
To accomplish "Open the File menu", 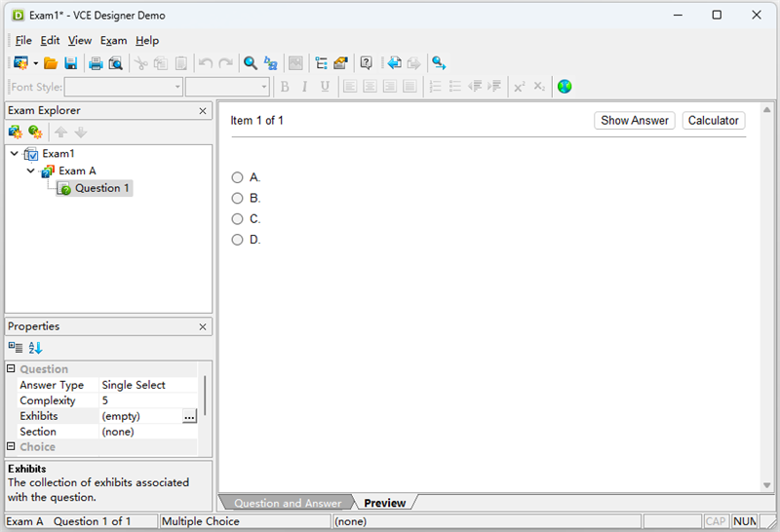I will (23, 41).
